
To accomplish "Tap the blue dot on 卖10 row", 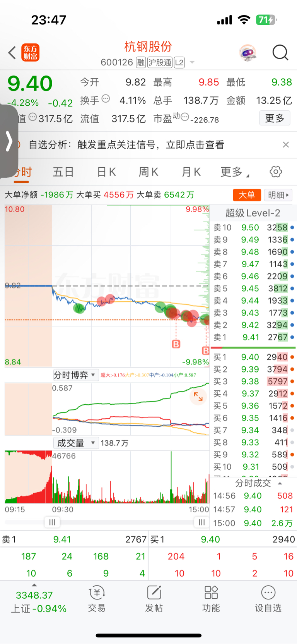I will tap(292, 228).
